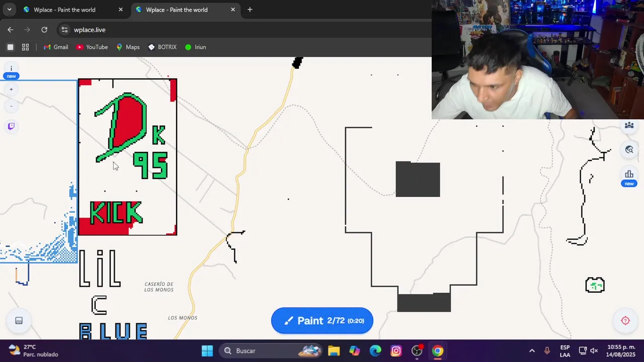
Task: Open the Gmail bookmark
Action: tap(55, 47)
